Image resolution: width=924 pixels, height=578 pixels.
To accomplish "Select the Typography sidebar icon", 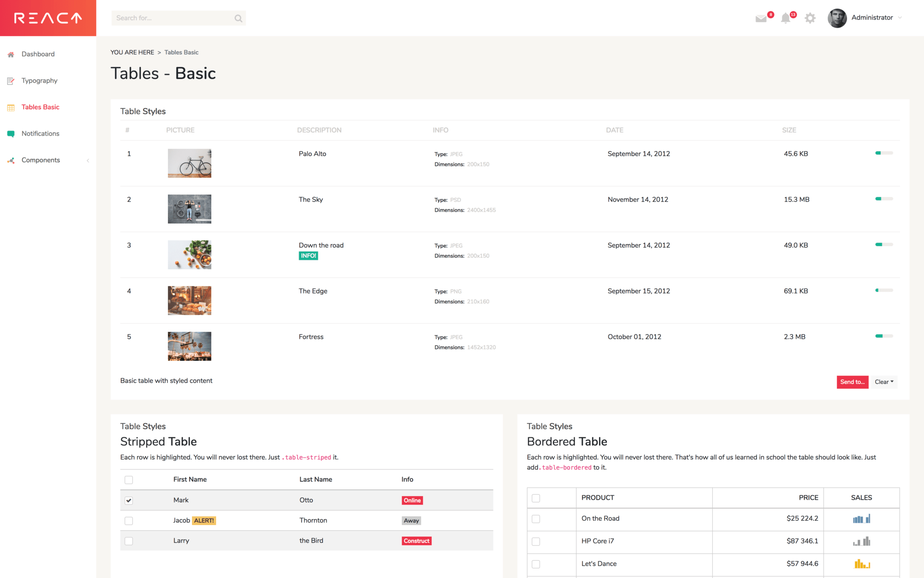I will point(11,80).
